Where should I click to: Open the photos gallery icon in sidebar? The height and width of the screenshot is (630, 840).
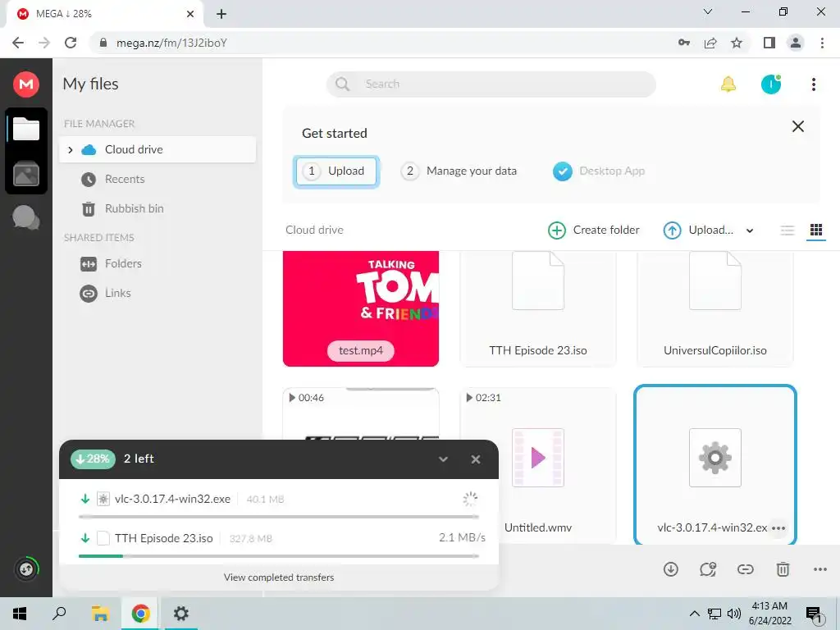pos(25,174)
